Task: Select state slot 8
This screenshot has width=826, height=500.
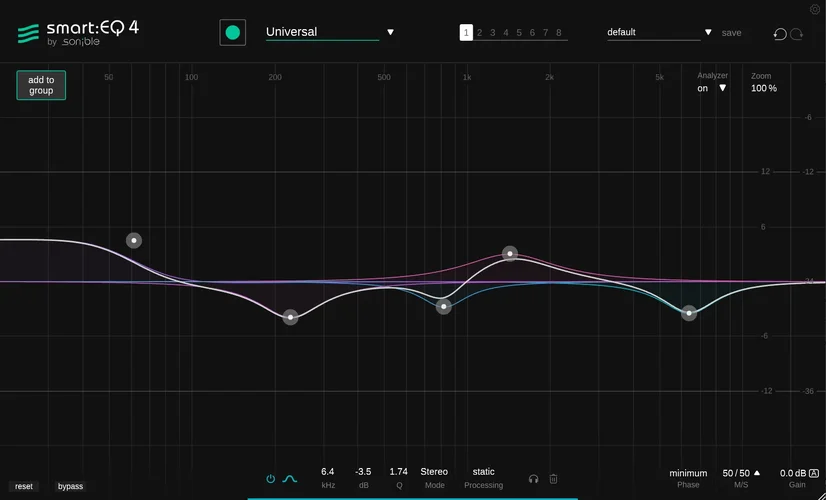Action: click(x=558, y=33)
